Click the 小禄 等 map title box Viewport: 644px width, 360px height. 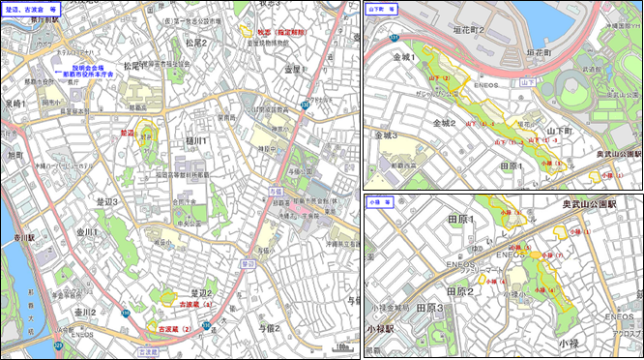click(379, 202)
